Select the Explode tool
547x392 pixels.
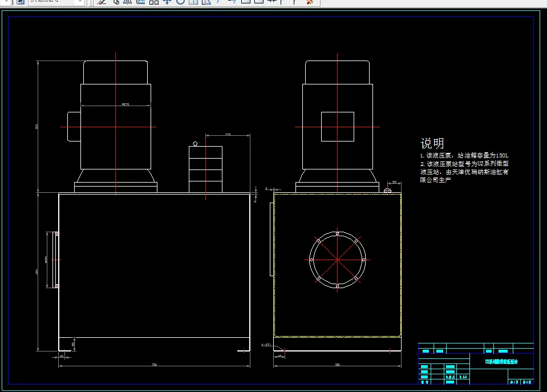coord(309,2)
